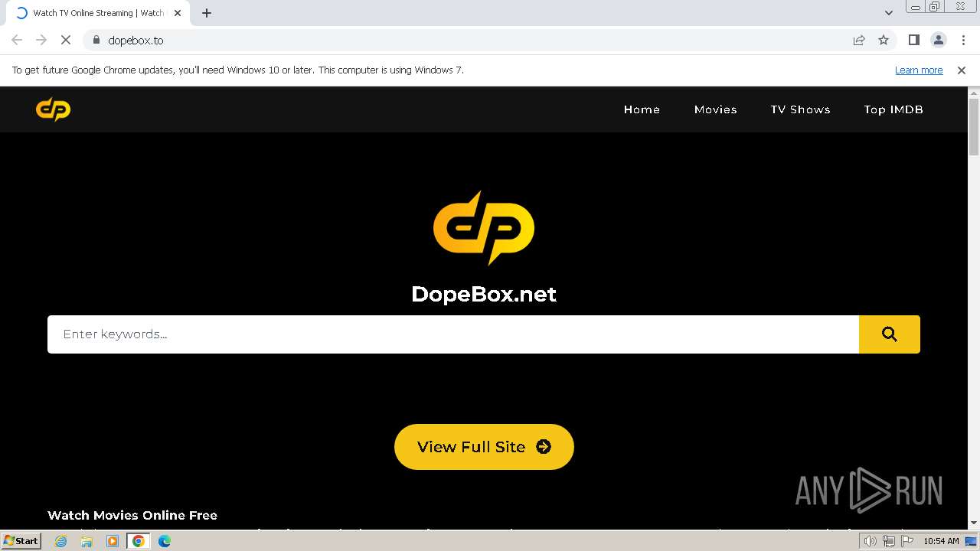The width and height of the screenshot is (980, 551).
Task: Go to the Home menu item
Action: click(642, 109)
